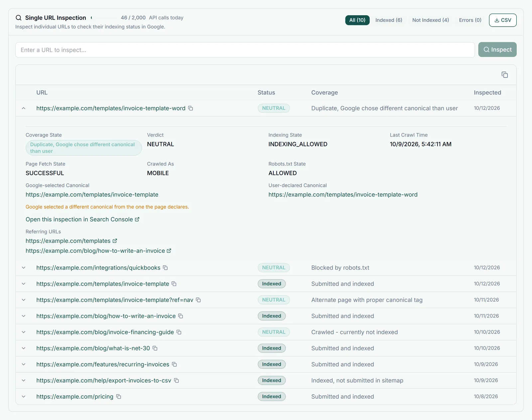Copy the templates/invoice-template URL
Screen dimensions: 532x420
point(174,284)
